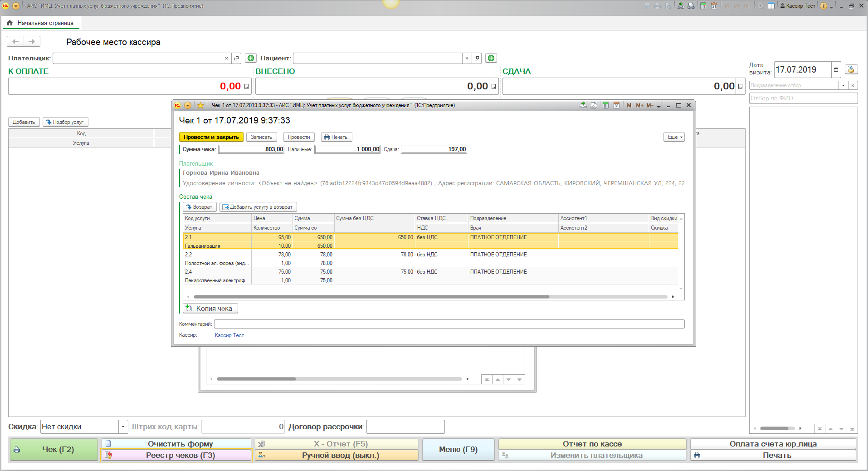
Task: Expand the Подразделение отбор dropdown
Action: 843,85
